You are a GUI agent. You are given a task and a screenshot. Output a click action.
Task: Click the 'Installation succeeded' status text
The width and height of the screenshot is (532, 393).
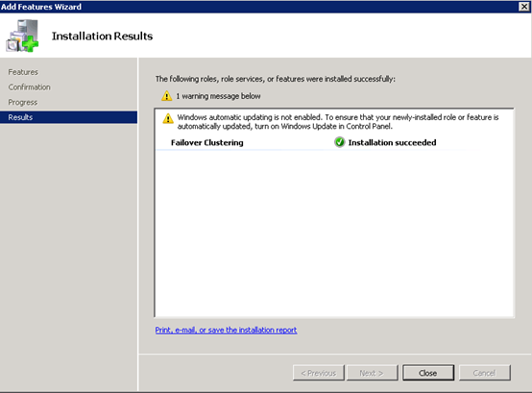(x=392, y=142)
